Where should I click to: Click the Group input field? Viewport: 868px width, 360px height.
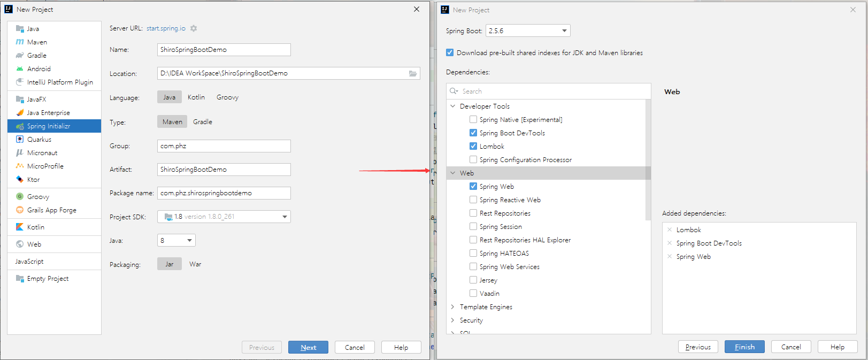point(224,146)
